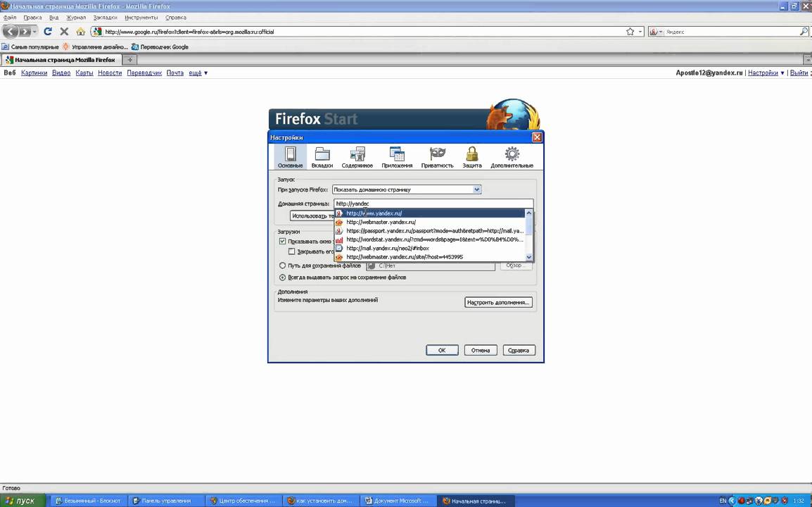Close the Настройки dialog
This screenshot has width=812, height=507.
(x=537, y=137)
